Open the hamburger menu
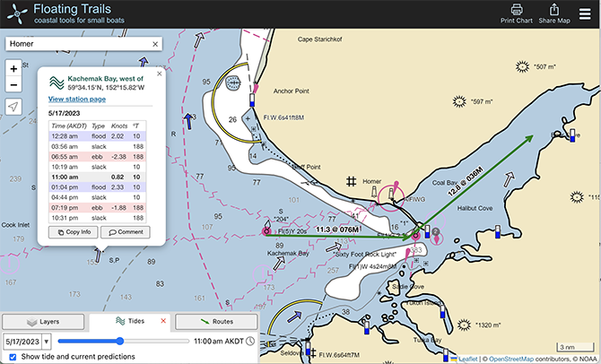601x364 pixels. tap(585, 13)
